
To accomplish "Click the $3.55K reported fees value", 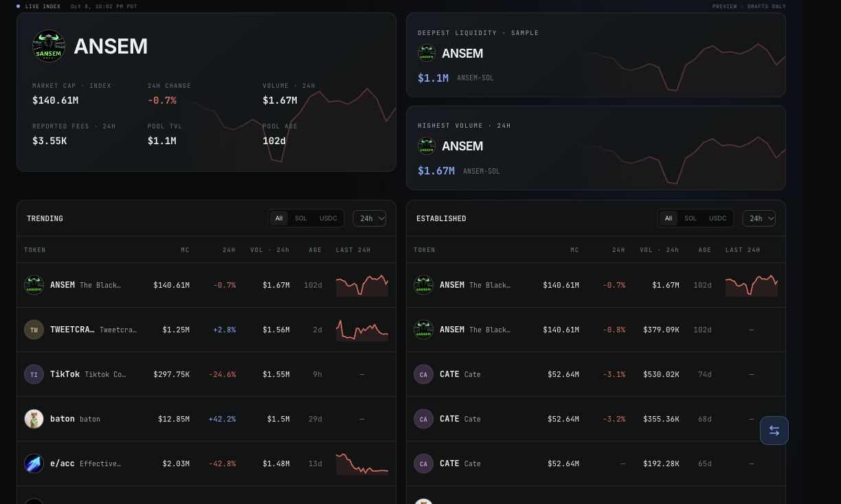I will pyautogui.click(x=49, y=141).
